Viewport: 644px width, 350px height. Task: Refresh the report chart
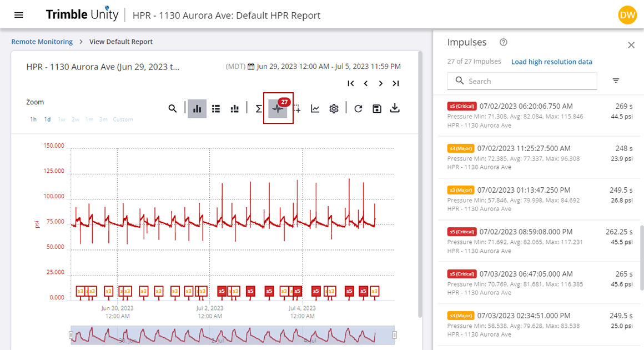tap(358, 108)
